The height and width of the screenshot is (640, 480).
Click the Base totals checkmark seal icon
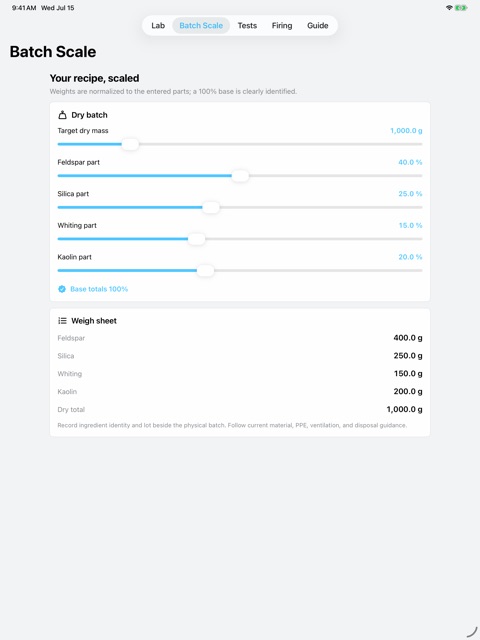pyautogui.click(x=62, y=289)
